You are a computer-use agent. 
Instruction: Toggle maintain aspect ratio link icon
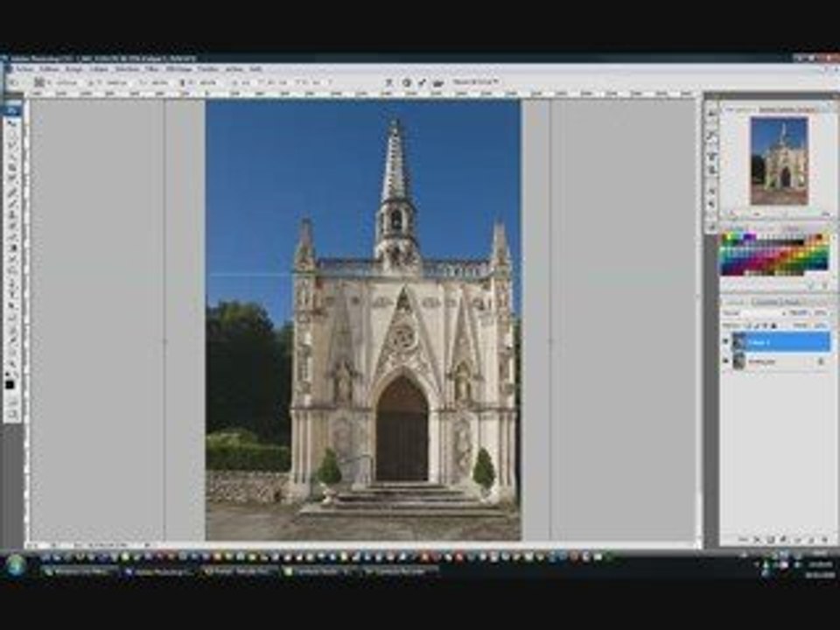(182, 82)
